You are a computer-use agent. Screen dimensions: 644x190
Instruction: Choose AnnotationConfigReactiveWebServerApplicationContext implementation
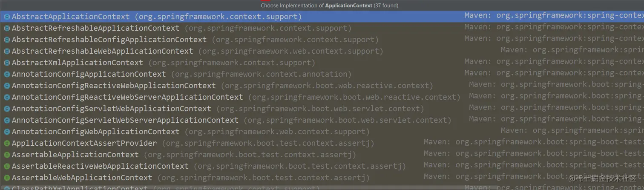(x=127, y=97)
